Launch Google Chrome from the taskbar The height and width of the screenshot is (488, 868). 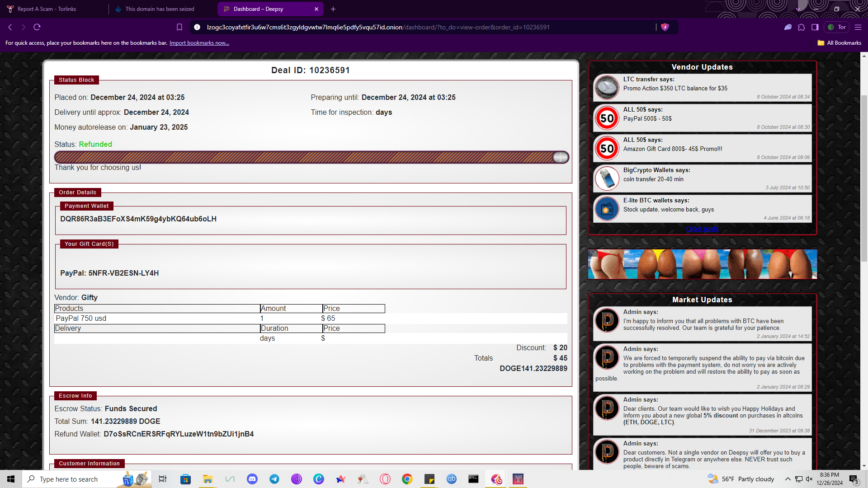[407, 479]
